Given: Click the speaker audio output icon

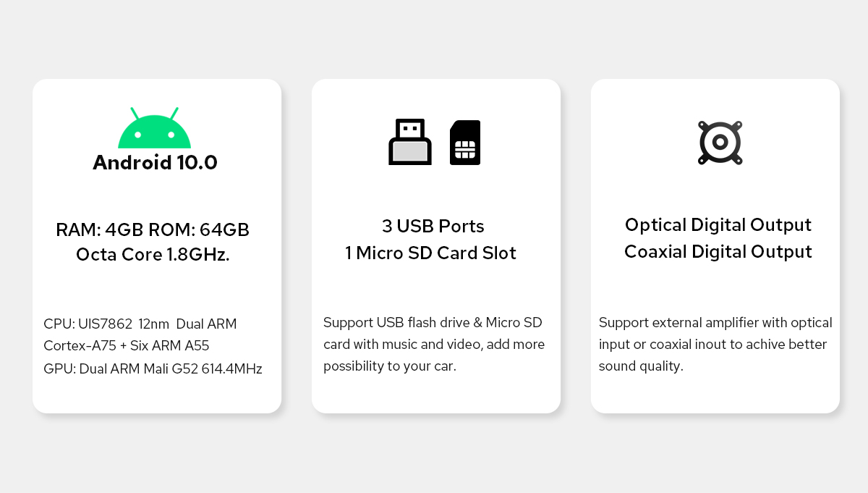Looking at the screenshot, I should click(720, 143).
